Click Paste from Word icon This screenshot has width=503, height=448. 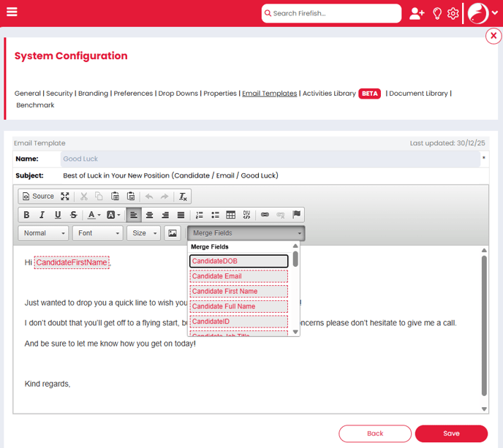coord(131,197)
